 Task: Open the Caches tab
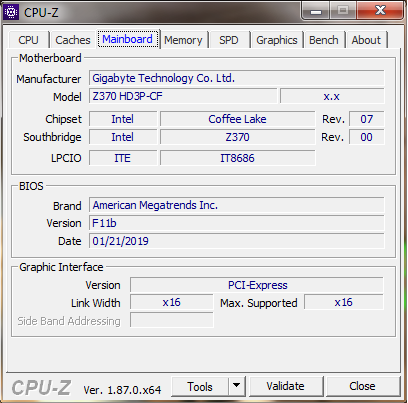coord(73,40)
